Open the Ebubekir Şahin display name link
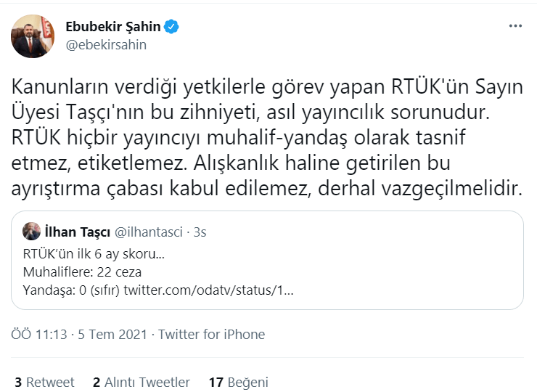This screenshot has height=392, width=537. tap(113, 27)
